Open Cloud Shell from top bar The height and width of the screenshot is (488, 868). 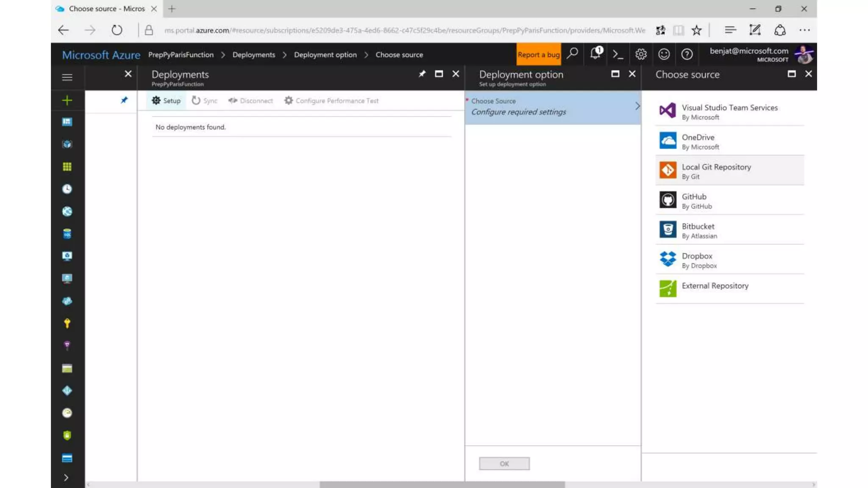[618, 54]
